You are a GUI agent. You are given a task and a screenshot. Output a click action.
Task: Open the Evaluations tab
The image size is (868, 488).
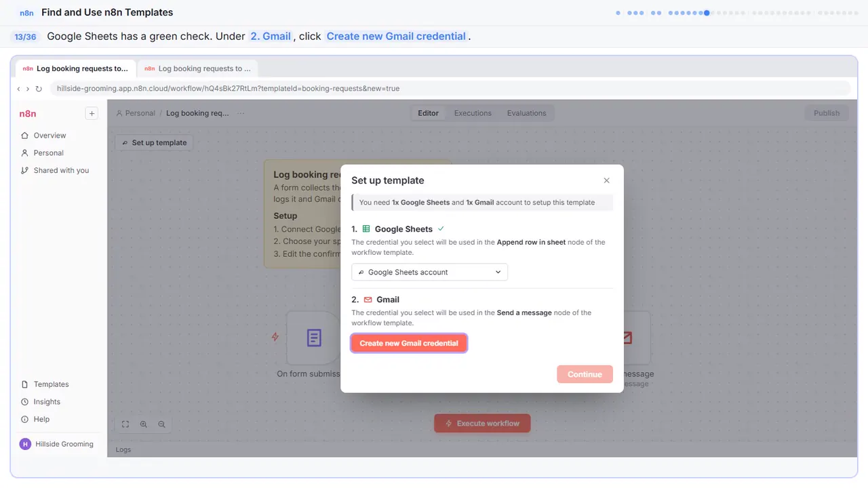tap(526, 113)
